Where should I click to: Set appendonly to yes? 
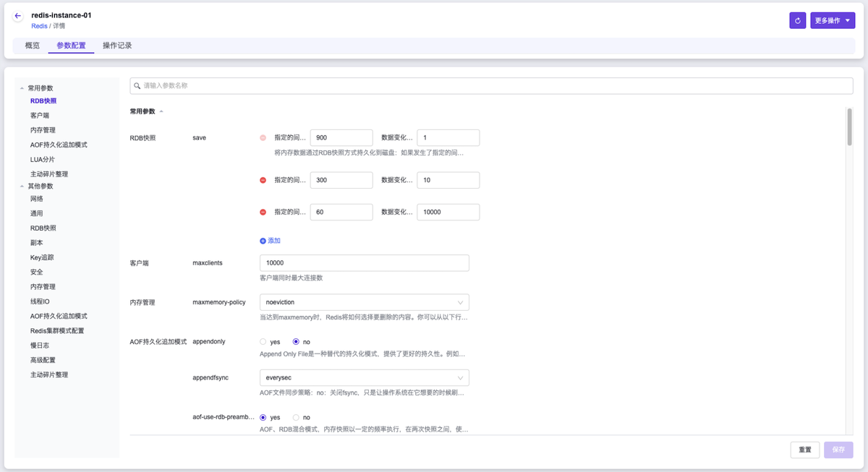point(263,341)
